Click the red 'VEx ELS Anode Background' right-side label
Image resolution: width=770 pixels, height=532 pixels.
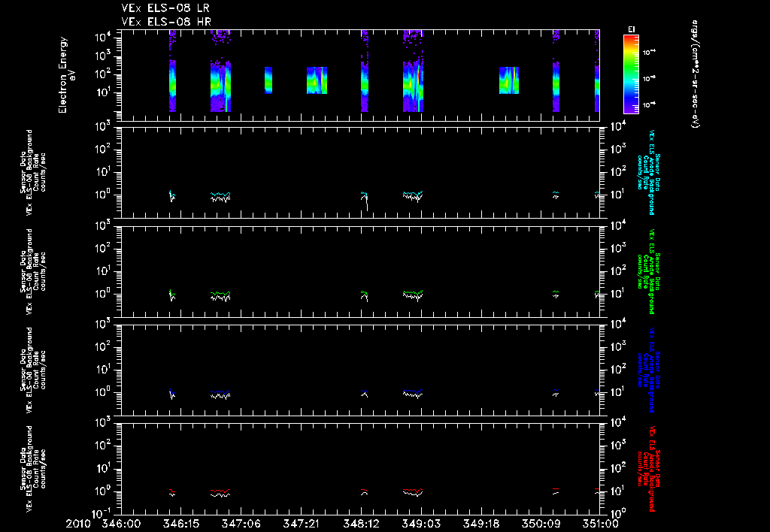(x=652, y=469)
